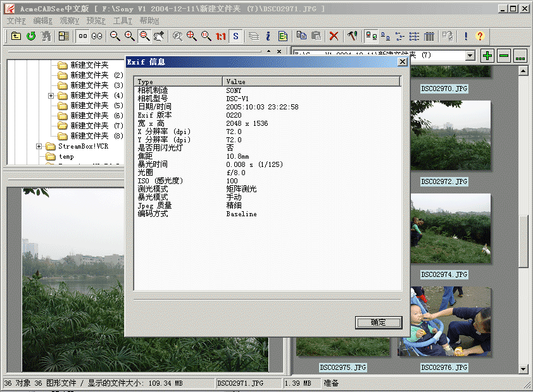Confirm the Exif dialog with 确定
Image resolution: width=533 pixels, height=392 pixels.
pyautogui.click(x=379, y=322)
